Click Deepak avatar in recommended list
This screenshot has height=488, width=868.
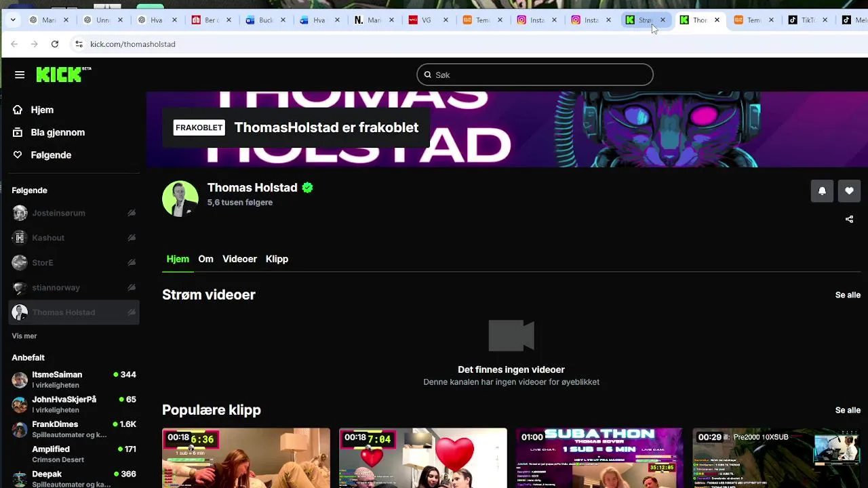[x=20, y=479]
